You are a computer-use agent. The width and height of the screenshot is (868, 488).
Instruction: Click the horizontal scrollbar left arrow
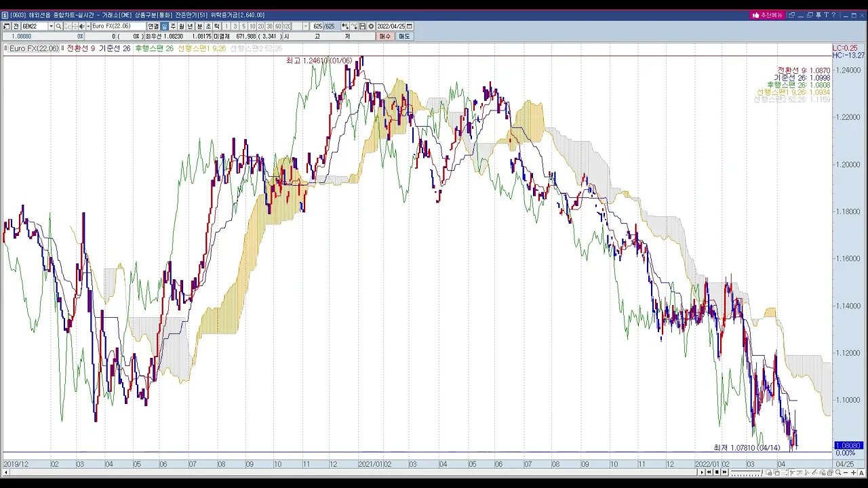click(x=5, y=472)
